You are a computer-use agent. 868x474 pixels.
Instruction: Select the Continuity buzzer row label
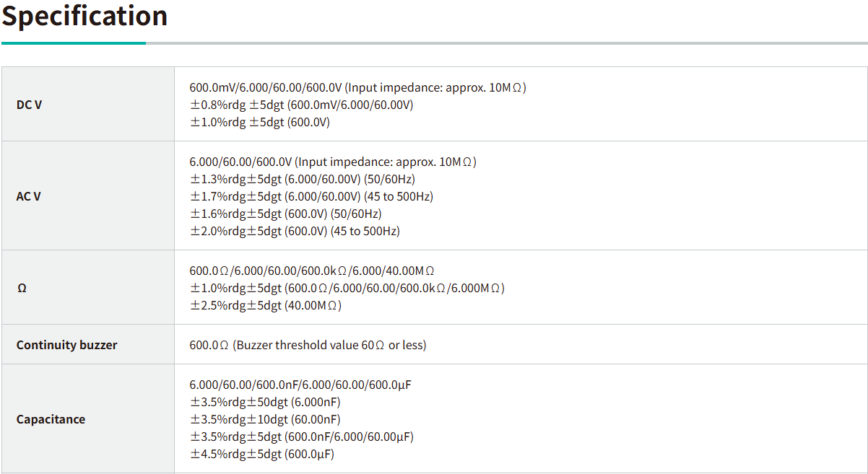point(66,345)
